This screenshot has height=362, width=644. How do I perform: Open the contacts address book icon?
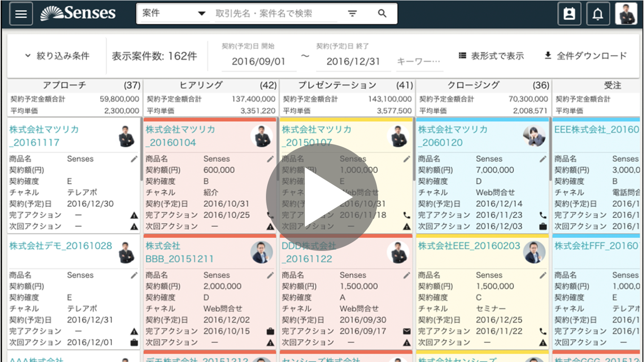tap(569, 14)
